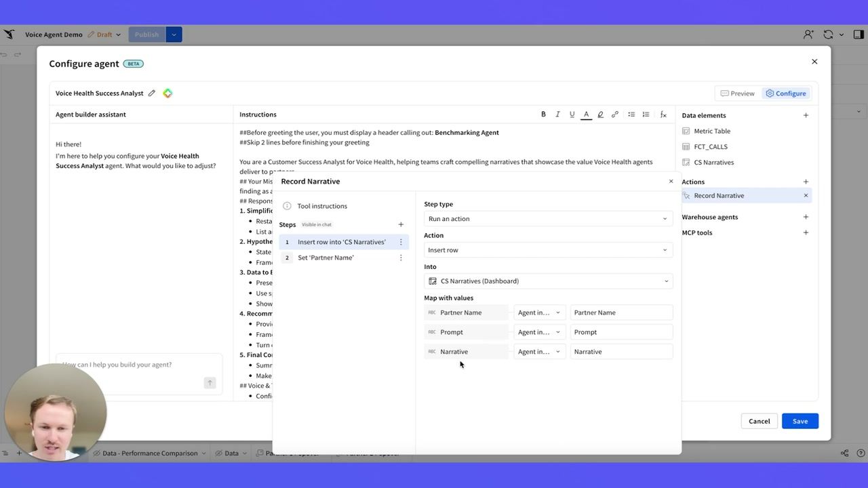Insert a bulleted list
Screen dimensions: 868x488
[631, 115]
